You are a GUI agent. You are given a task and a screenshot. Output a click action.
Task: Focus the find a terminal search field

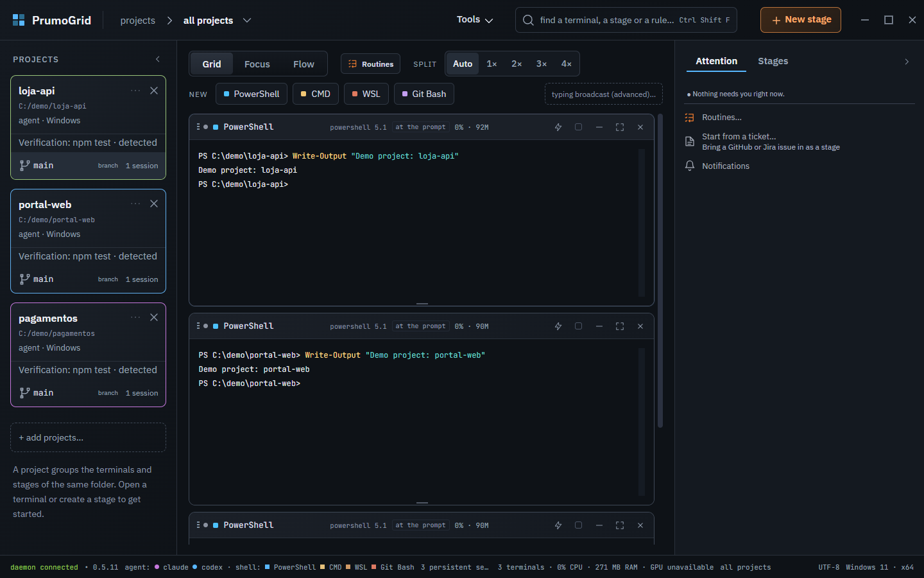(626, 20)
